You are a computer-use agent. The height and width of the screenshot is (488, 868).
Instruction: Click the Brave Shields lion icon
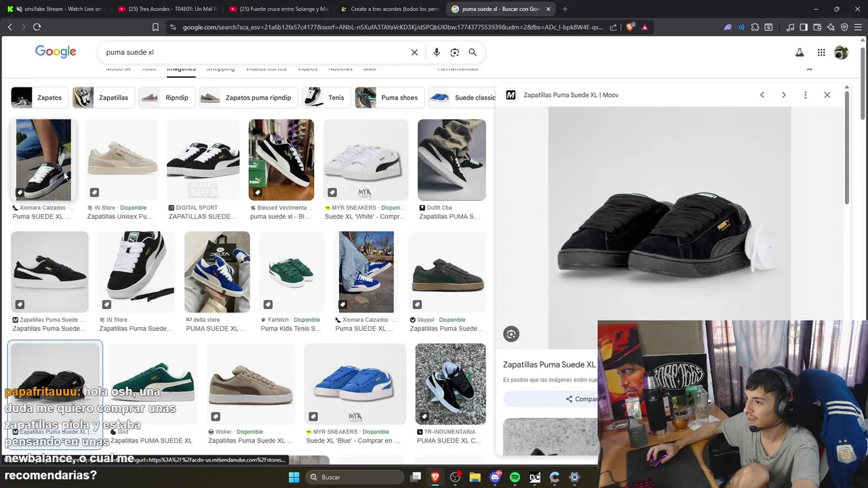coord(631,27)
